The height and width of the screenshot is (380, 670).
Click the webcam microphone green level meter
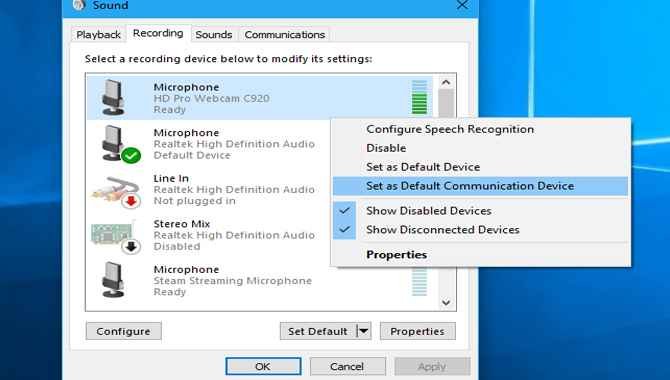tap(419, 97)
